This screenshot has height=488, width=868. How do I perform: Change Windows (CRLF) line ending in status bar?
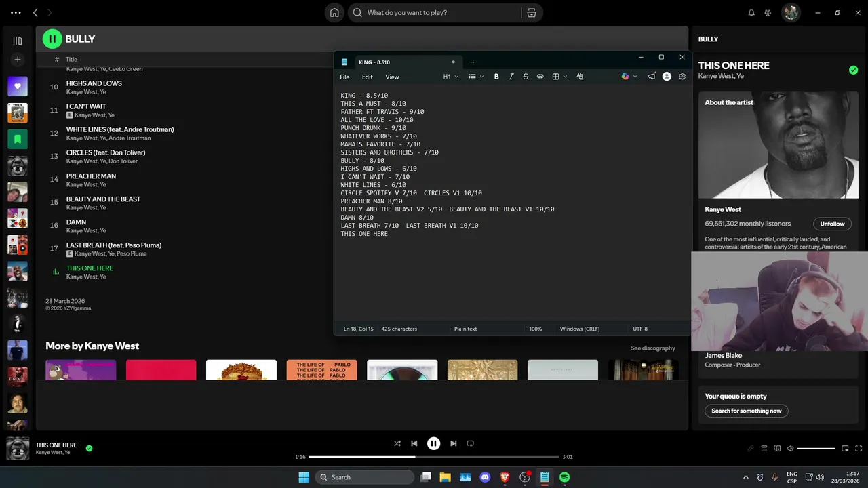pyautogui.click(x=579, y=329)
